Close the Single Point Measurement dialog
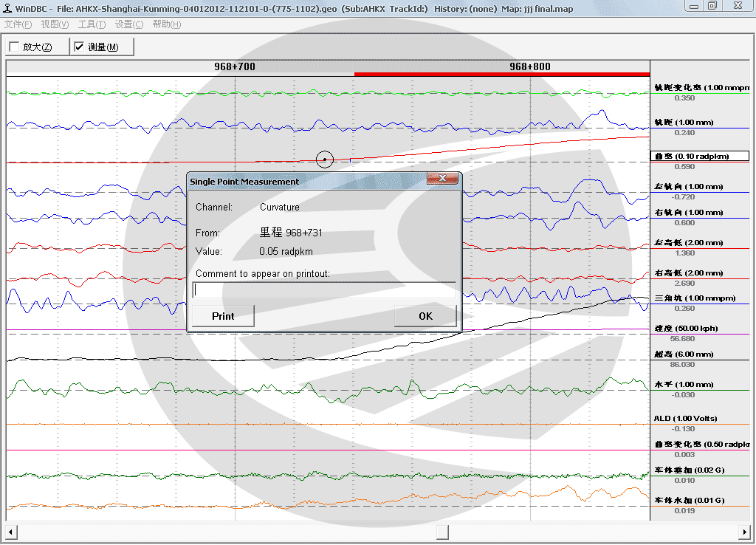Screen dimensions: 756x545 pyautogui.click(x=442, y=179)
